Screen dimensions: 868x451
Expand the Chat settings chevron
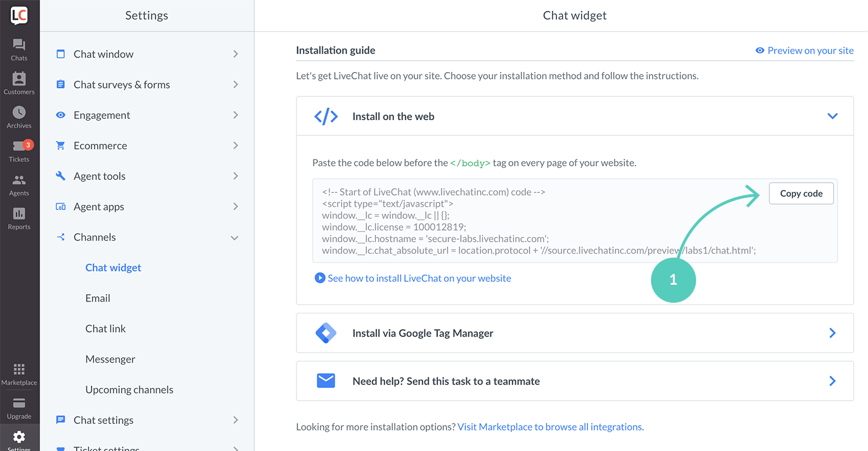click(236, 420)
